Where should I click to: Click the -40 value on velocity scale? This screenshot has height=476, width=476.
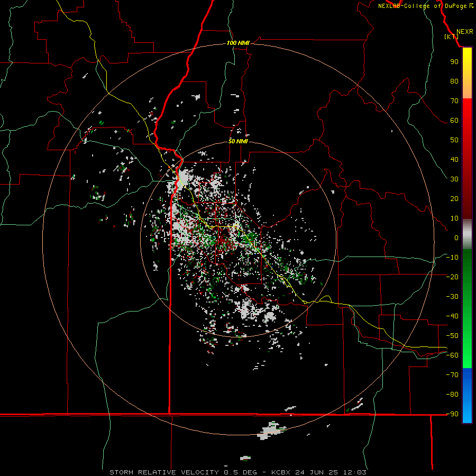pyautogui.click(x=452, y=316)
